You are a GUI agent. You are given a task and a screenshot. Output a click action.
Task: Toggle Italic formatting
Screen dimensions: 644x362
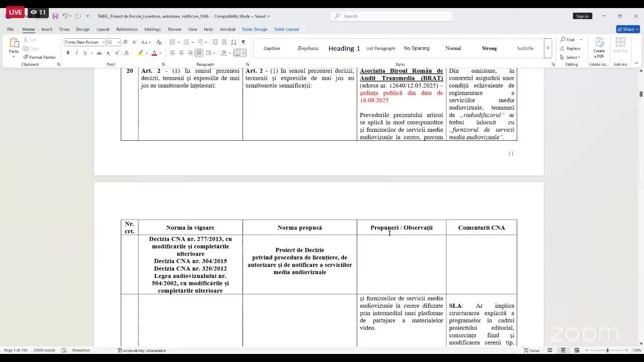[x=76, y=53]
